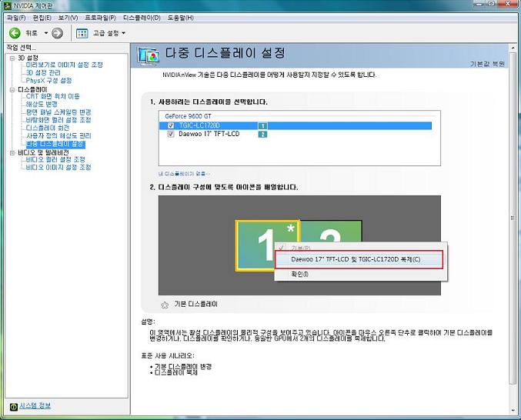Toggle the TGIC-LC1720D display checkbox
Viewport: 521px width, 420px height.
point(171,126)
